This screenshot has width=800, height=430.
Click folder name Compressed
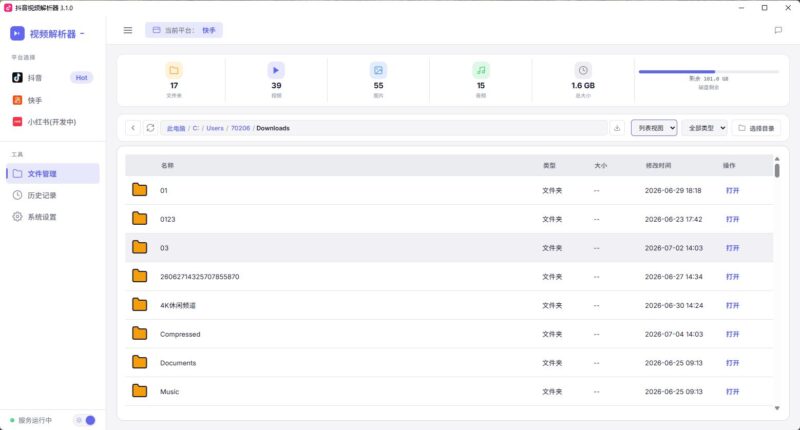coord(180,334)
